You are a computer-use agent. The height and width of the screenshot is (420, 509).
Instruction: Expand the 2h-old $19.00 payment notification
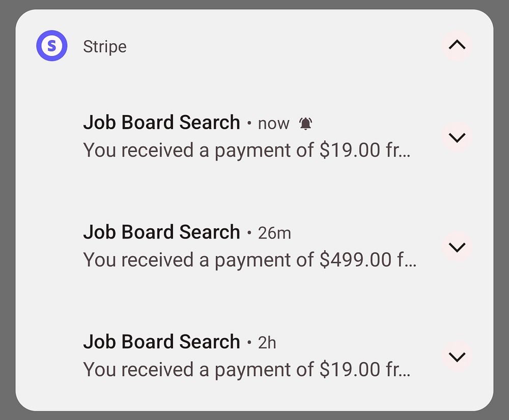pyautogui.click(x=457, y=356)
